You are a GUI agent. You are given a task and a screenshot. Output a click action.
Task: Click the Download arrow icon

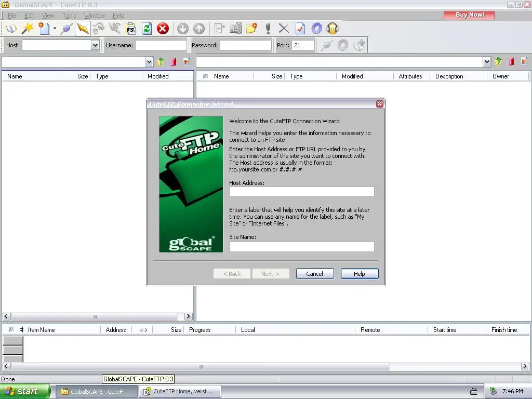(182, 29)
